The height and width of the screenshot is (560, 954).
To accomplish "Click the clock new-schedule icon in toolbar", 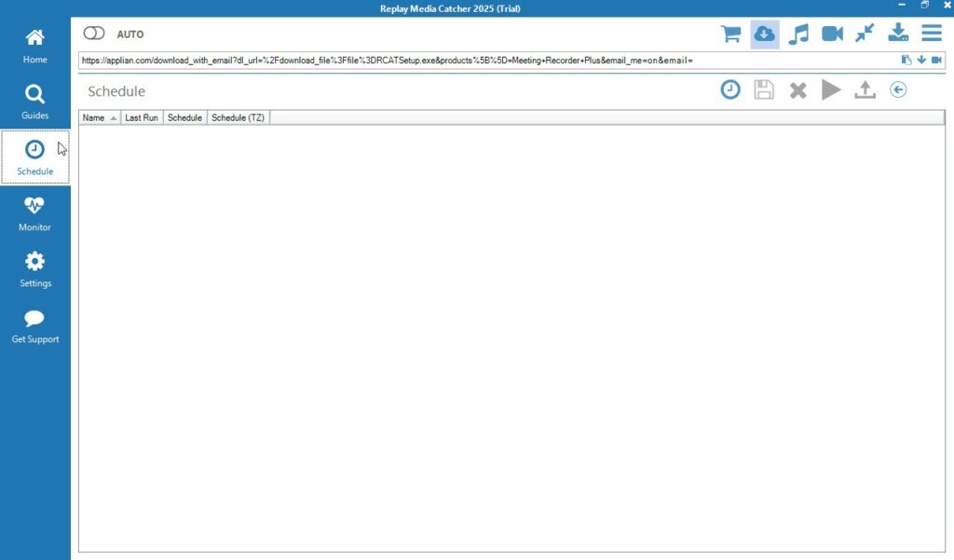I will [x=730, y=90].
